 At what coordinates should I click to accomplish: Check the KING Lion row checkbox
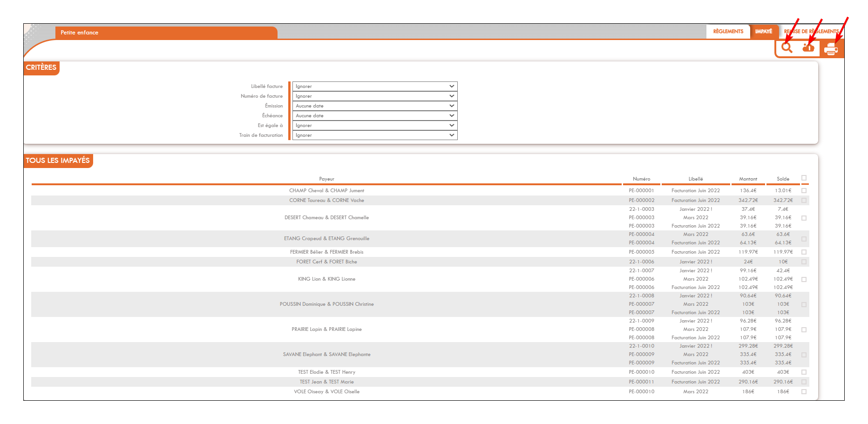pyautogui.click(x=804, y=279)
